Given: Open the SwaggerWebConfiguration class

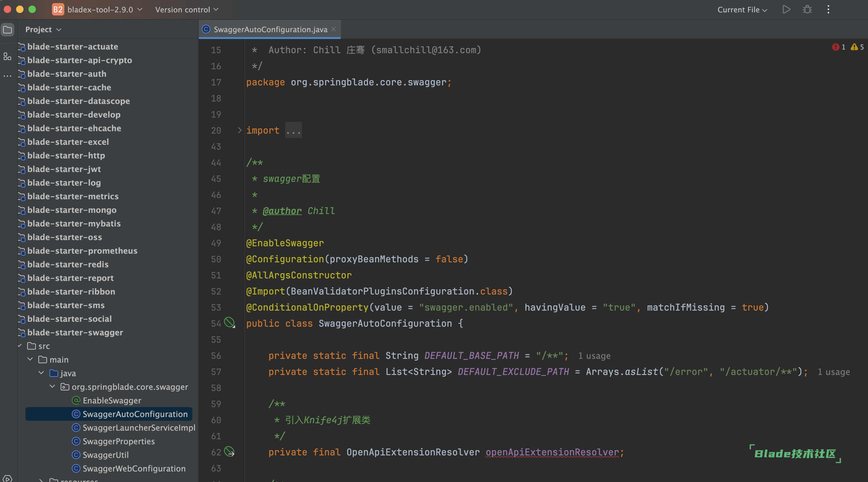Looking at the screenshot, I should click(x=134, y=468).
